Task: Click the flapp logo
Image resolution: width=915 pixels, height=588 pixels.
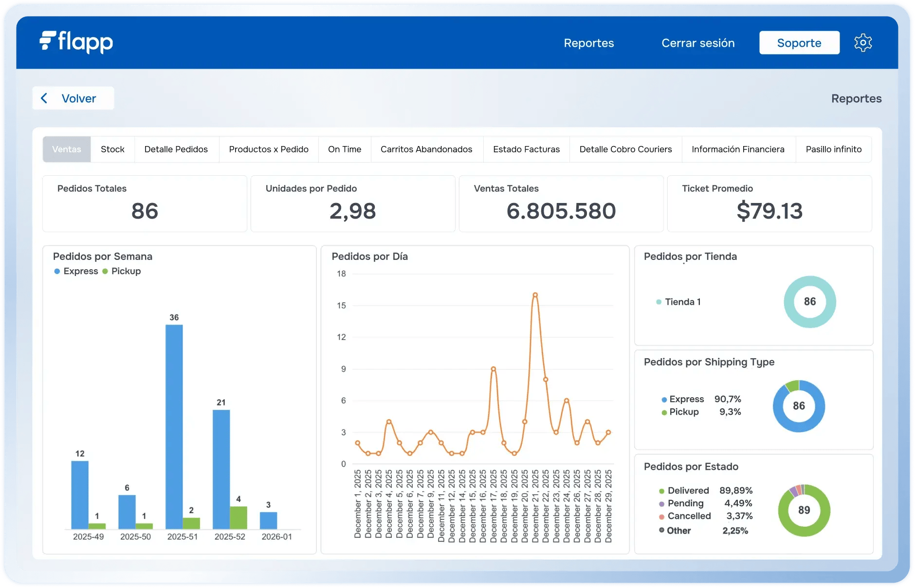Action: coord(76,42)
